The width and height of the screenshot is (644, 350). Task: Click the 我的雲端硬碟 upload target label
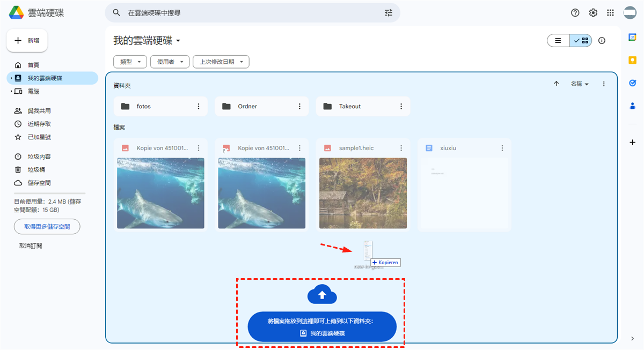322,333
